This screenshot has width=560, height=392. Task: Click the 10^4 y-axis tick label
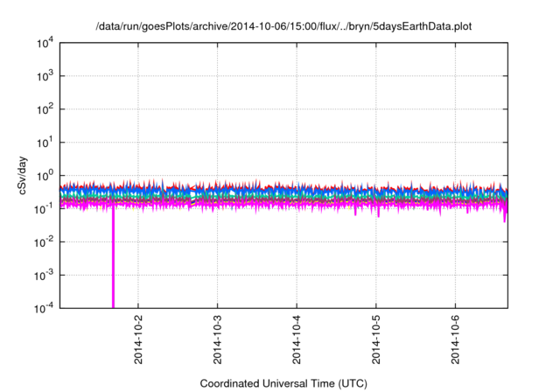click(x=45, y=44)
